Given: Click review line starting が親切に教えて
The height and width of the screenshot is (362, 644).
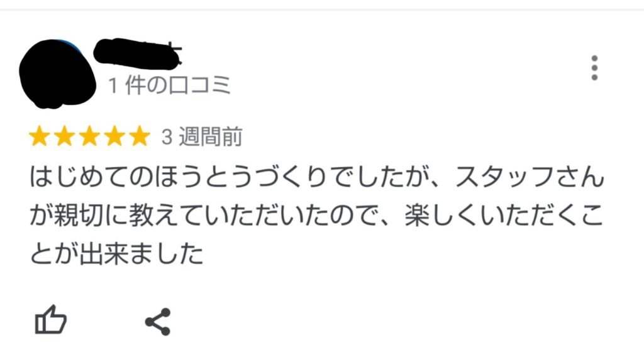Looking at the screenshot, I should [316, 216].
